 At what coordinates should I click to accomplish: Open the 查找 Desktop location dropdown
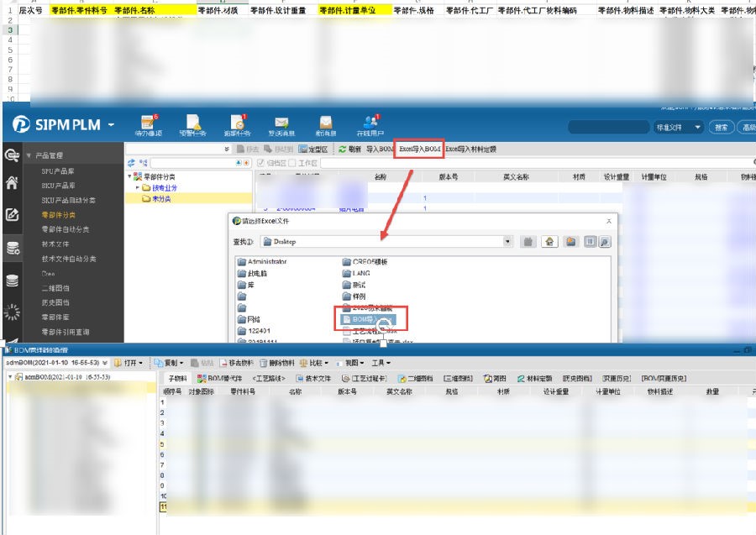(x=507, y=242)
